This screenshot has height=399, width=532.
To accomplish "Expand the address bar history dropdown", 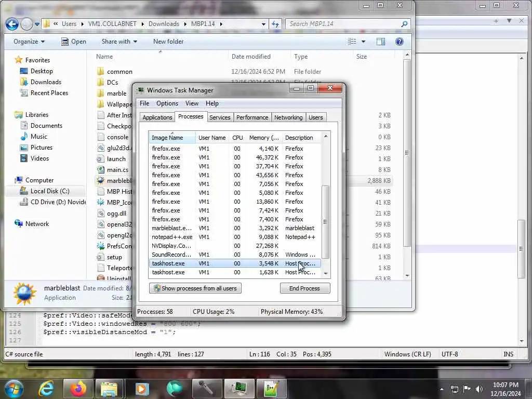I will click(263, 24).
